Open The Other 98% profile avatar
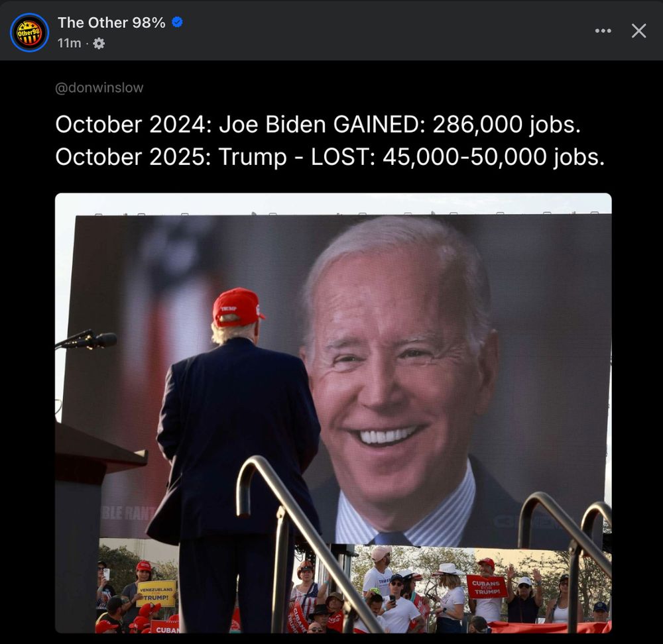 29,32
